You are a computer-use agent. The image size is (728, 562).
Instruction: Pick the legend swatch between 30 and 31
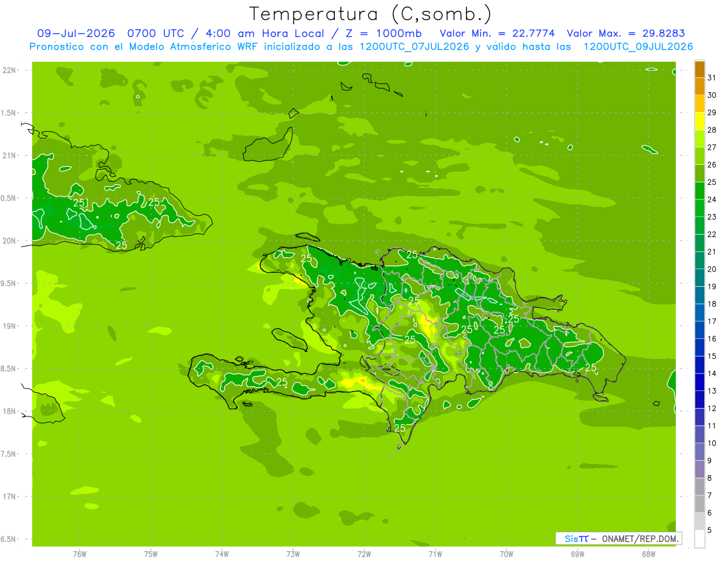click(x=699, y=87)
